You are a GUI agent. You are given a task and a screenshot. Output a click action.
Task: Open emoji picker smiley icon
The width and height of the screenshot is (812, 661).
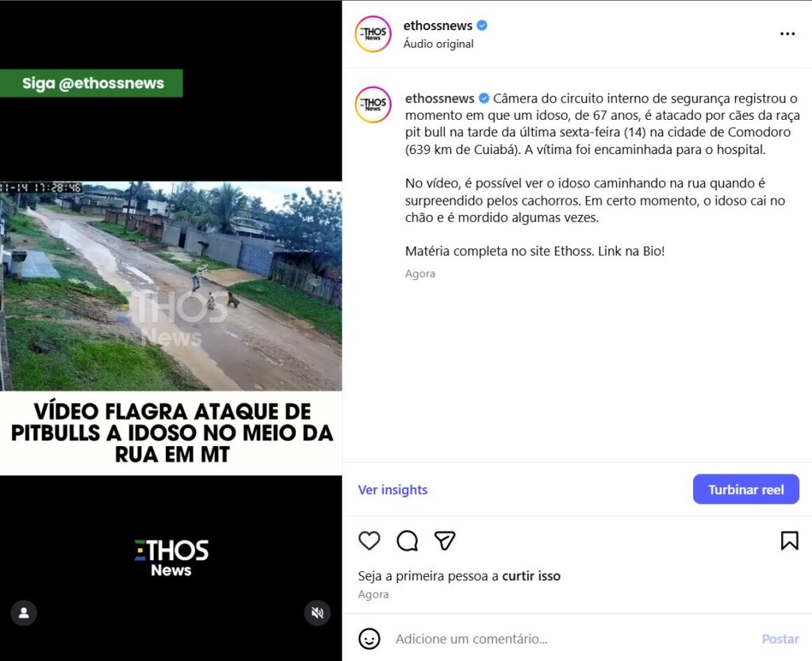(x=370, y=639)
